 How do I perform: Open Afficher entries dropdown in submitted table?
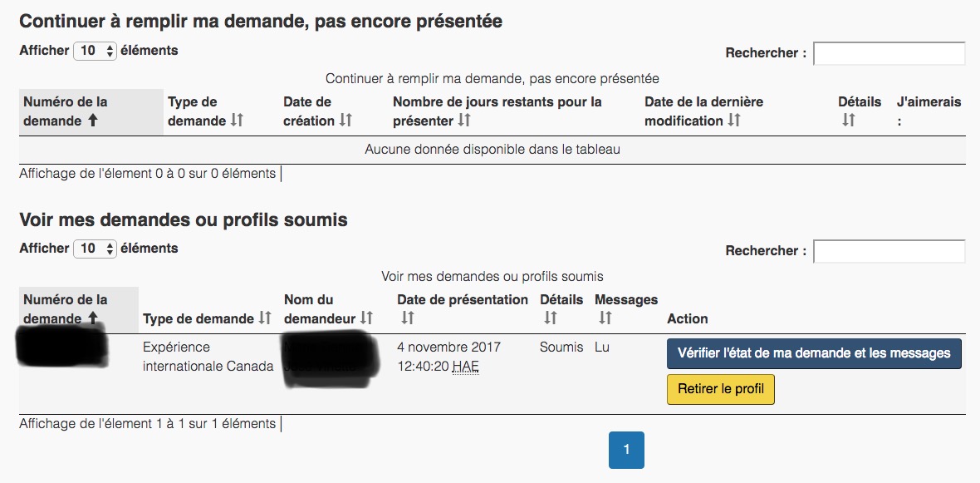[x=96, y=249]
